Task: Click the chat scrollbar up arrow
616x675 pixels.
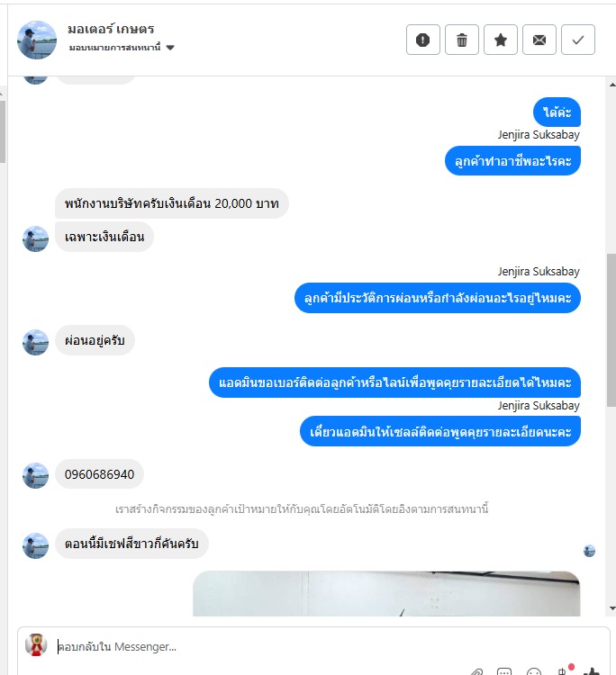Action: [612, 85]
